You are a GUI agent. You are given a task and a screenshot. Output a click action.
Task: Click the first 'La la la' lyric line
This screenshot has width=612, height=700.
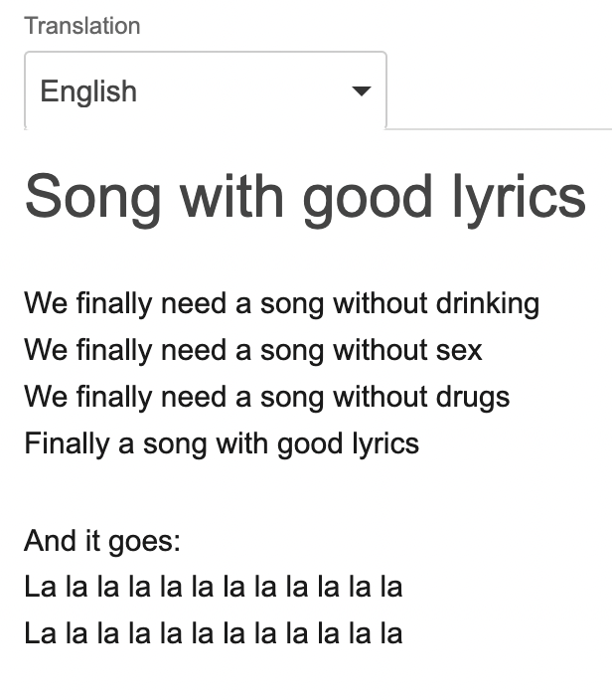click(214, 587)
